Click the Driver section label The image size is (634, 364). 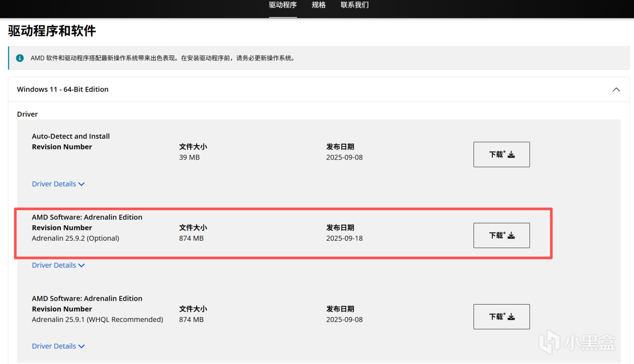pos(27,114)
